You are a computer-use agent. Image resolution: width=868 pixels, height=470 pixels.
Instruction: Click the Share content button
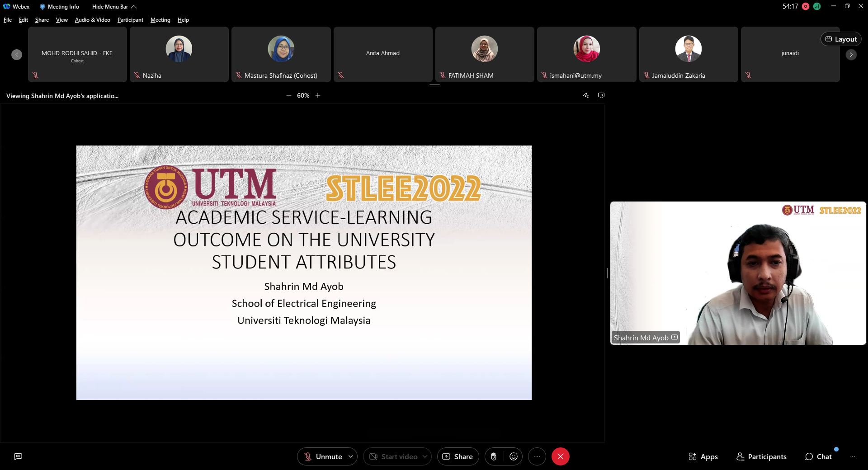pyautogui.click(x=458, y=456)
